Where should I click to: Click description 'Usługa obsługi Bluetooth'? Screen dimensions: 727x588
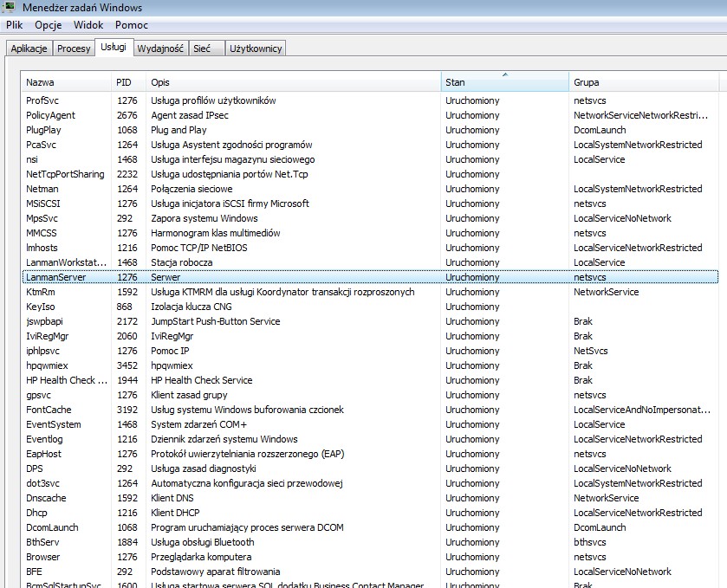(x=202, y=542)
